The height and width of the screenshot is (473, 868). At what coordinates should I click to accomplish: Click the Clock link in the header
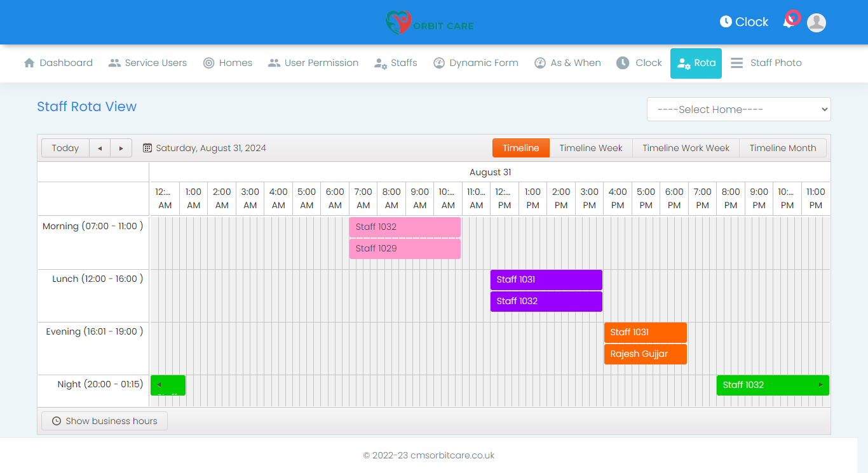pos(744,22)
